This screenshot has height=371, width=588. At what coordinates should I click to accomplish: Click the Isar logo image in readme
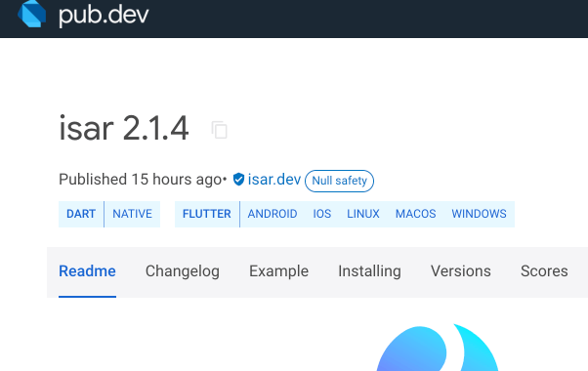pyautogui.click(x=438, y=348)
